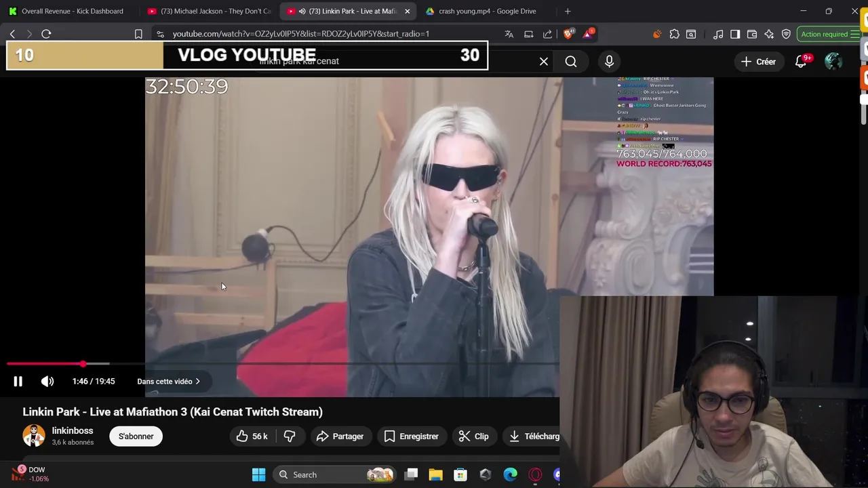Dislike the video with thumbs down
This screenshot has height=488, width=868.
tap(290, 436)
